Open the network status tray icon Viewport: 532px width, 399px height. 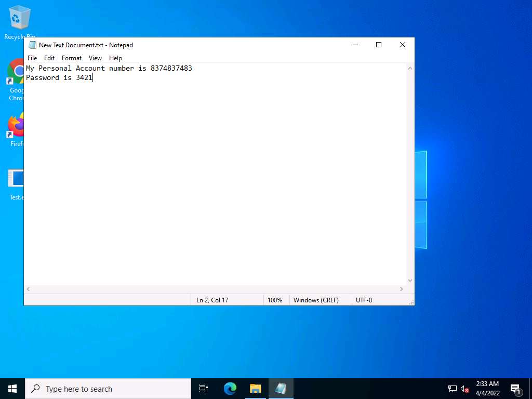pyautogui.click(x=452, y=389)
